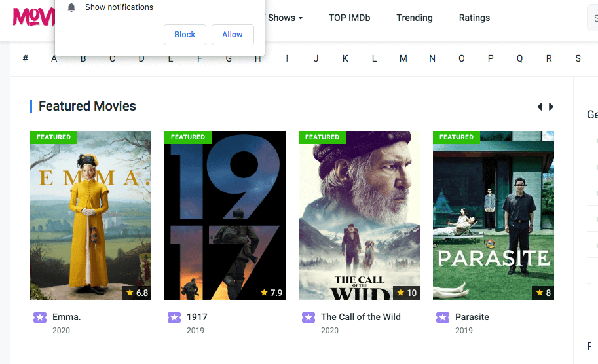Click the 8 rating badge on Parasite
Screen dimensions: 598x364
(x=543, y=293)
